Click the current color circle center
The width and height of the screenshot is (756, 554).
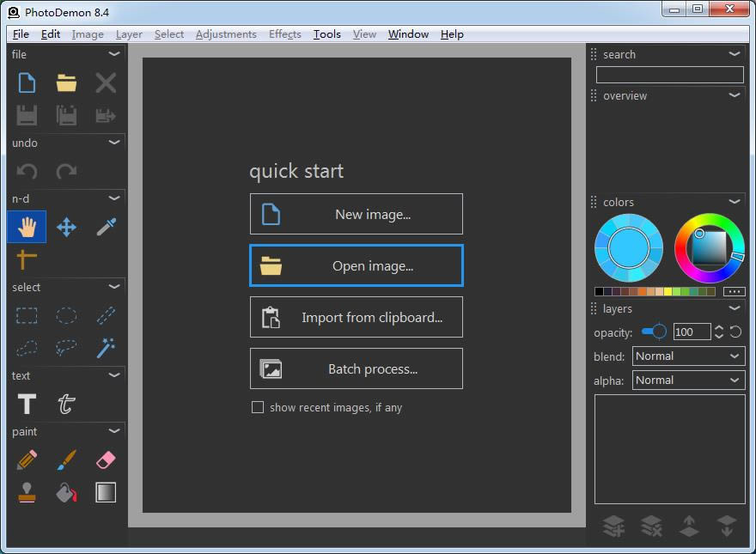point(629,248)
